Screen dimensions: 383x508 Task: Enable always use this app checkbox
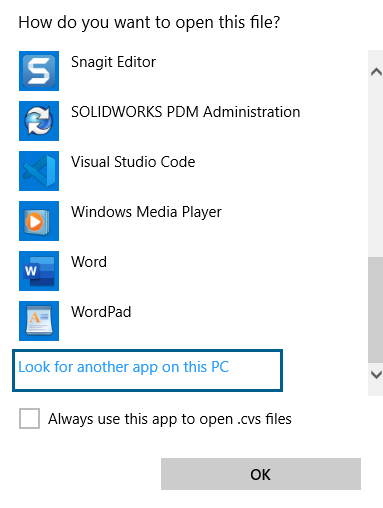pyautogui.click(x=29, y=418)
